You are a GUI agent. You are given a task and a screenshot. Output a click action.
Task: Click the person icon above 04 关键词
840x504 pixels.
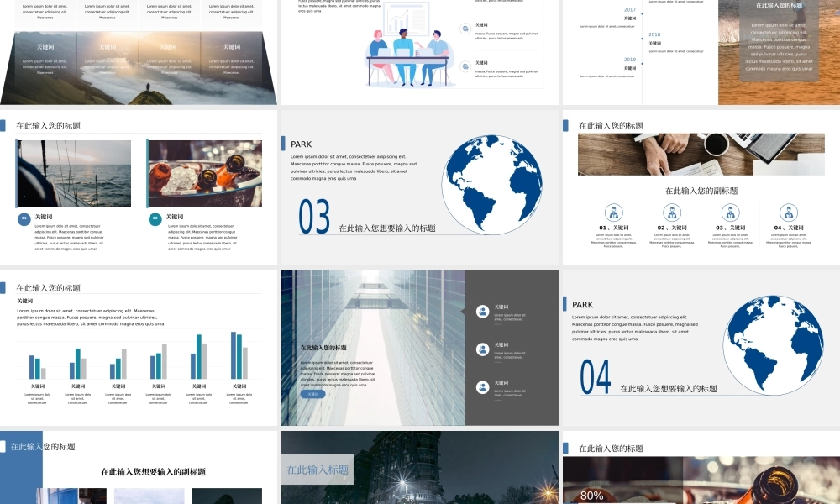click(788, 213)
